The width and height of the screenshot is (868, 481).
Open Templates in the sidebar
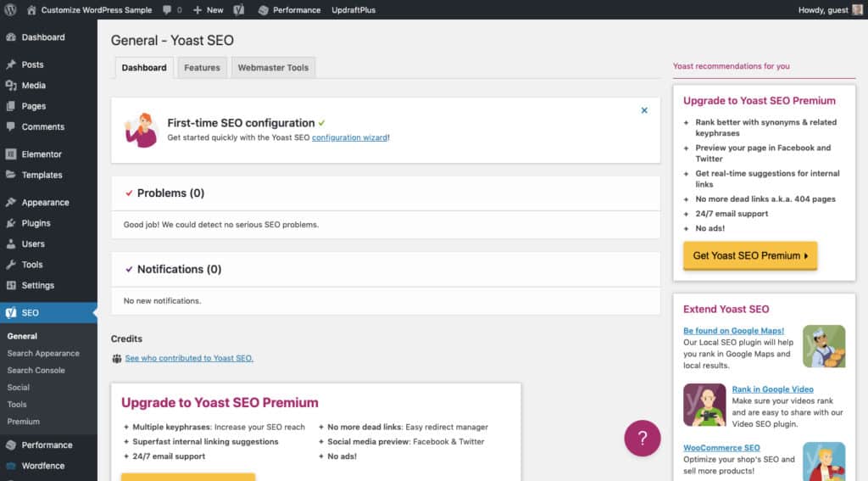pyautogui.click(x=48, y=175)
